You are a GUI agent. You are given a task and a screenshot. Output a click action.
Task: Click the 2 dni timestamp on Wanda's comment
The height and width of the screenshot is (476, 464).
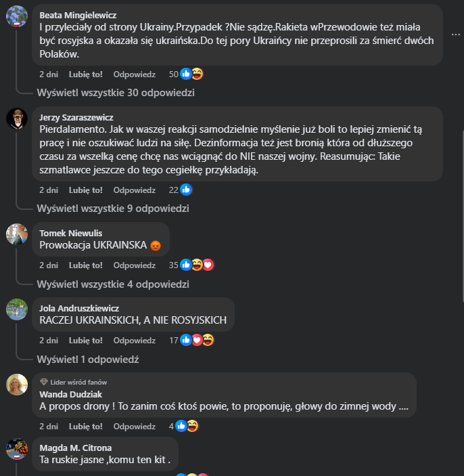[49, 427]
